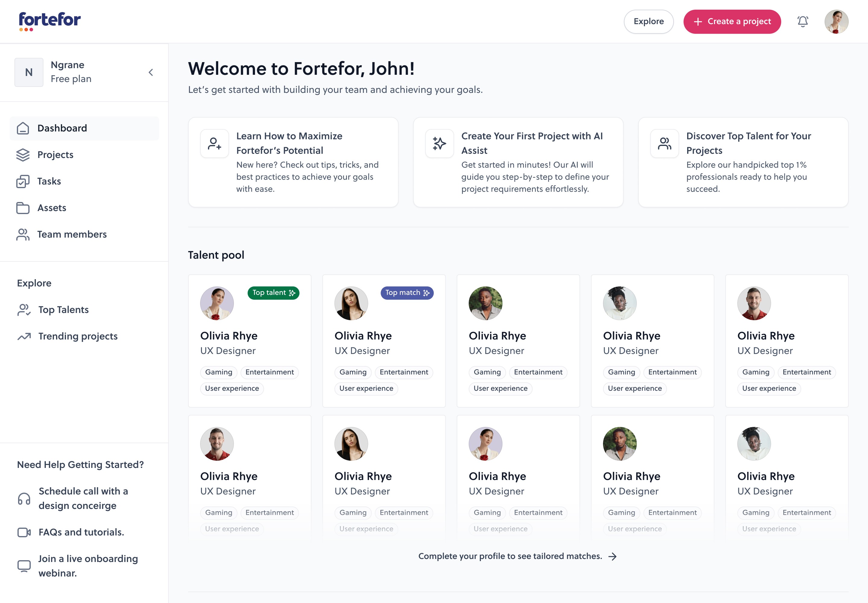
Task: Click the notification bell icon
Action: tap(803, 21)
